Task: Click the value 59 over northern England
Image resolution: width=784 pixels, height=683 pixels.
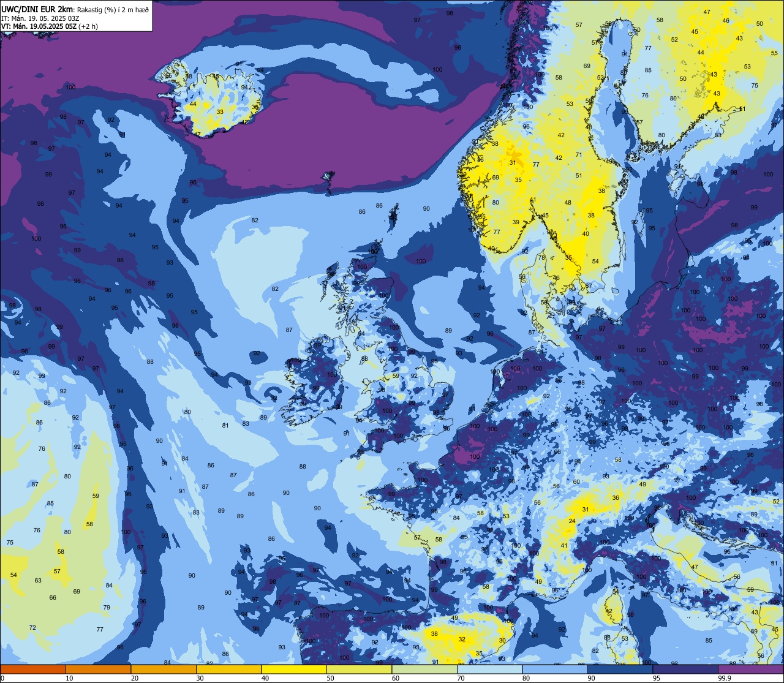Action: coord(396,376)
